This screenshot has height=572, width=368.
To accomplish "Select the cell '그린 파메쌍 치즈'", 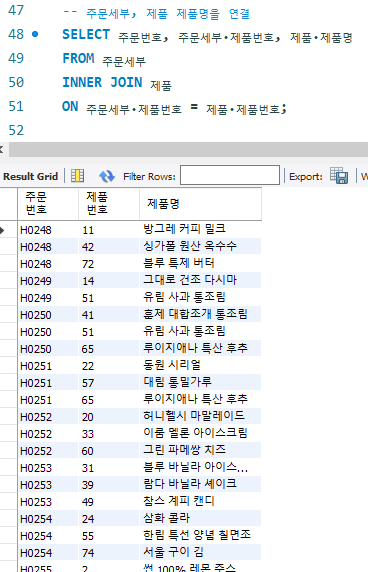I will (200, 450).
